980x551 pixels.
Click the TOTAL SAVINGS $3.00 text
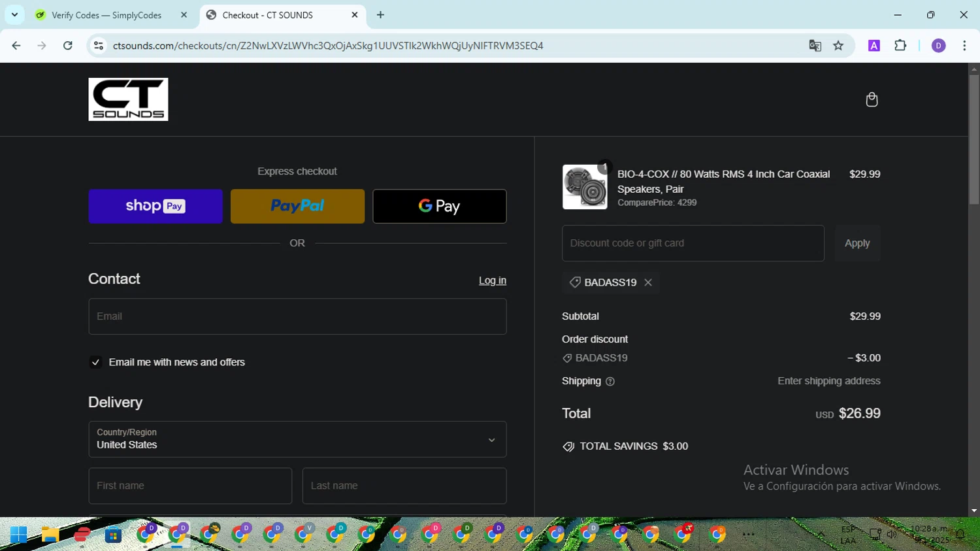tap(634, 446)
